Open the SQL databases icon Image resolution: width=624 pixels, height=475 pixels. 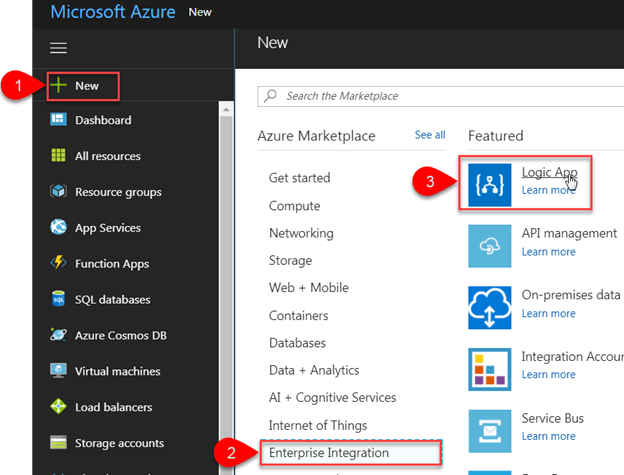58,300
